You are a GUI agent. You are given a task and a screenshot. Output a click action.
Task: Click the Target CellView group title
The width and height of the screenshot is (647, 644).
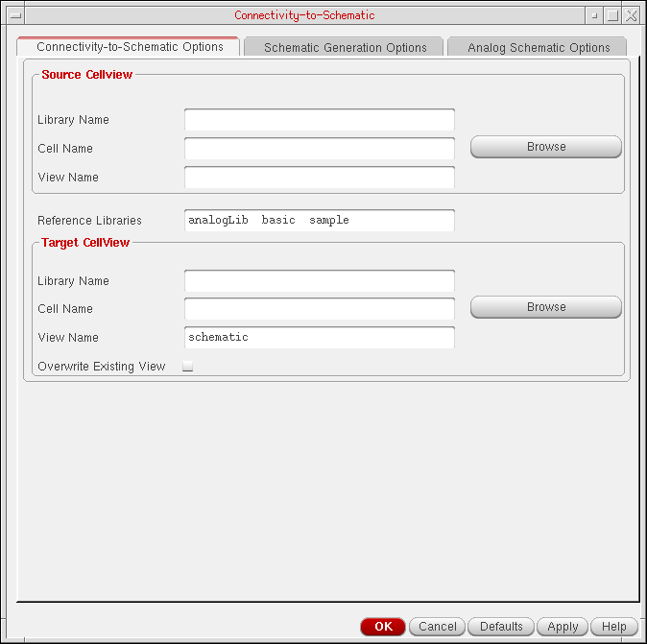coord(85,243)
